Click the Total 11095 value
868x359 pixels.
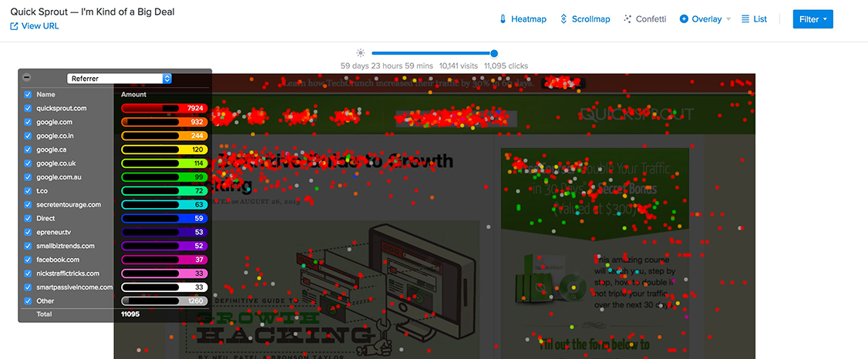pos(130,314)
